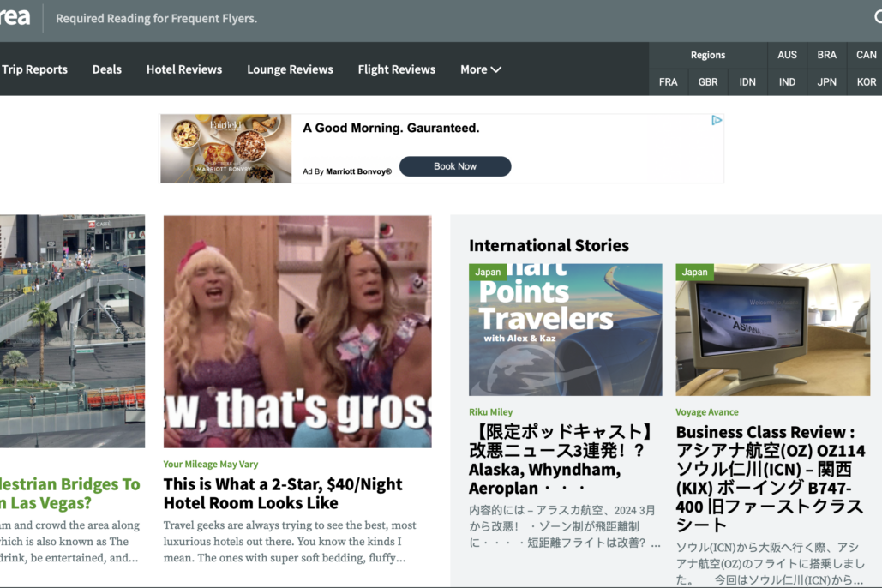Go to the Deals section
Screen dimensions: 882x588
click(x=107, y=69)
